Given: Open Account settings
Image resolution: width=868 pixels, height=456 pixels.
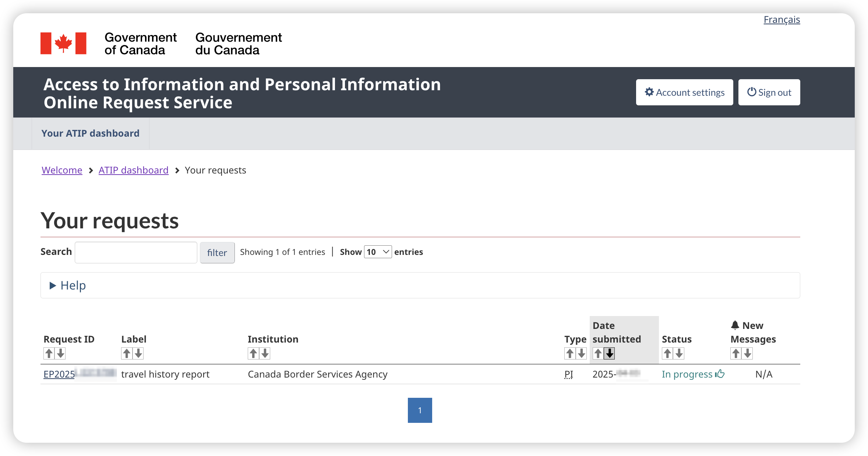Looking at the screenshot, I should (684, 92).
